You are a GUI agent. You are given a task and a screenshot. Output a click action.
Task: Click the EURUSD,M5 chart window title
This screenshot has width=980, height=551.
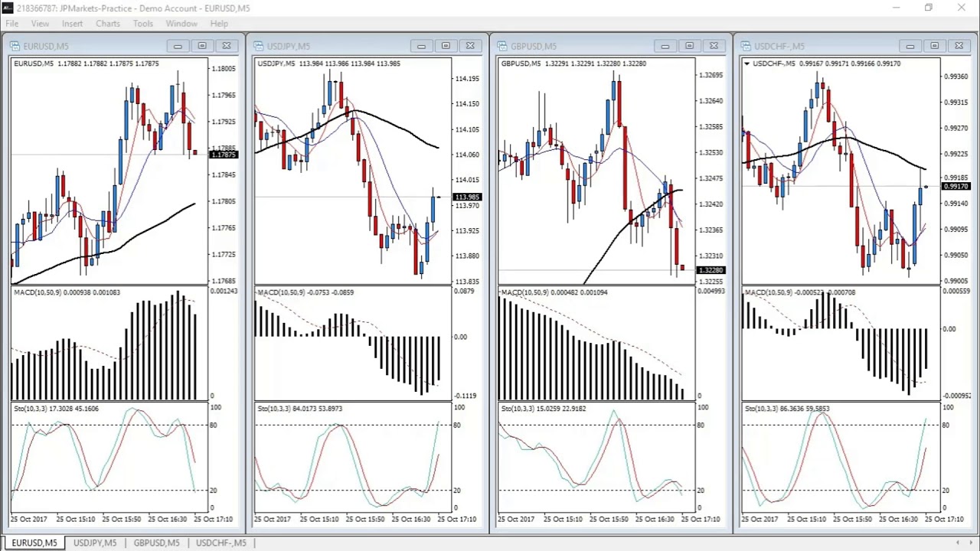click(x=46, y=46)
